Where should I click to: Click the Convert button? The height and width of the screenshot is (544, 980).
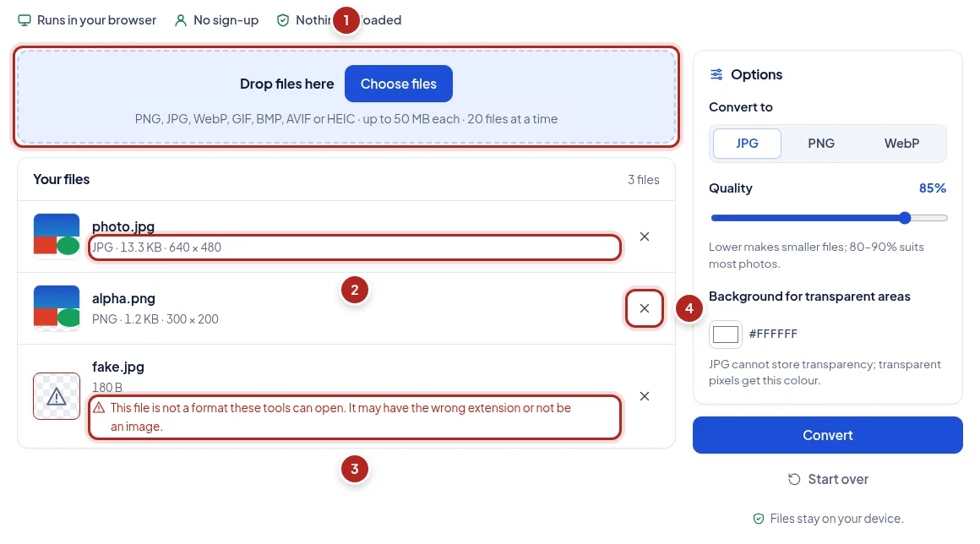(x=827, y=435)
